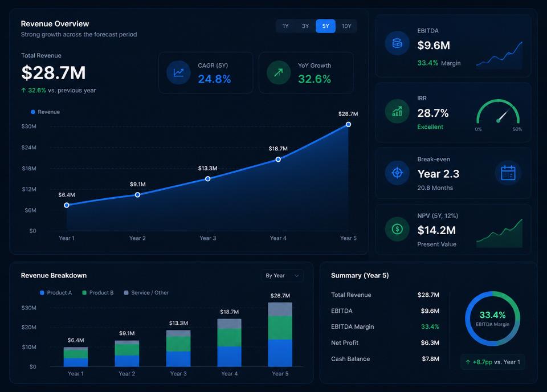Click the IRR 28.7% value

(x=433, y=113)
